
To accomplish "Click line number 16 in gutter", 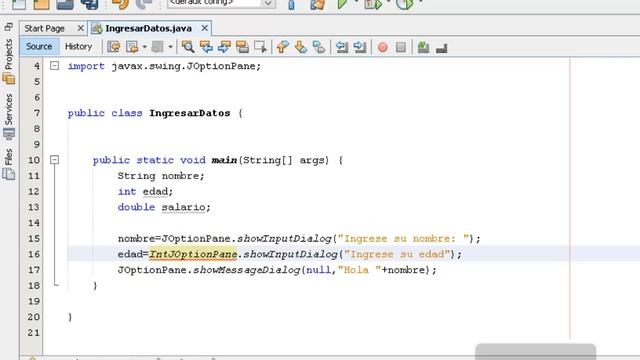I will 34,254.
